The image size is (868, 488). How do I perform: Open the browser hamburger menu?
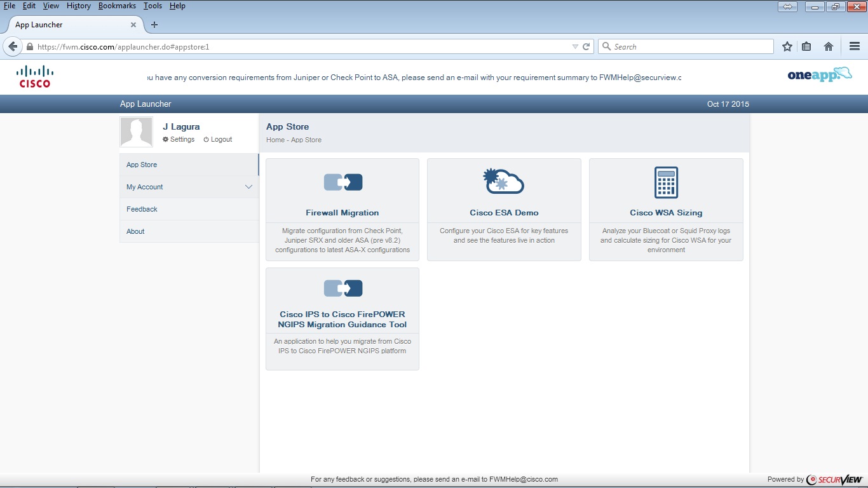pyautogui.click(x=855, y=46)
